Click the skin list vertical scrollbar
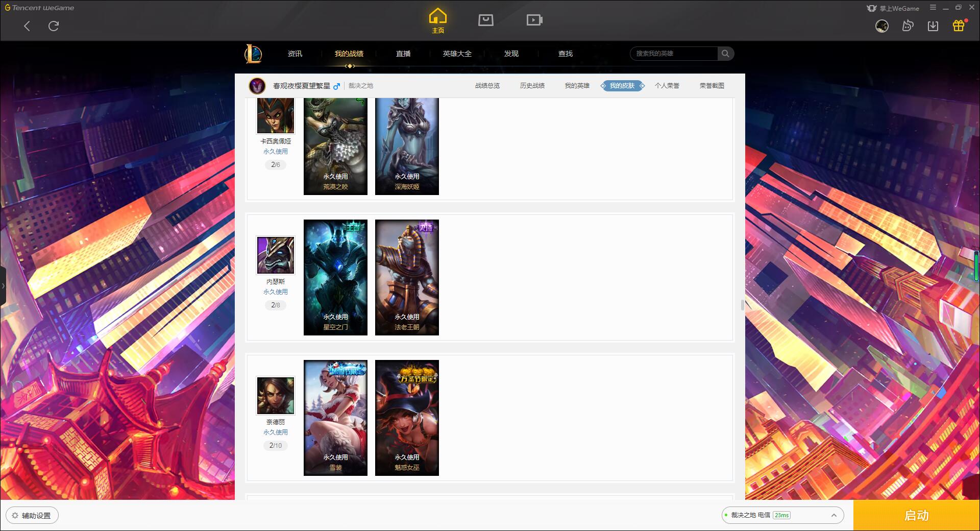Screen dimensions: 980x531 [x=743, y=305]
